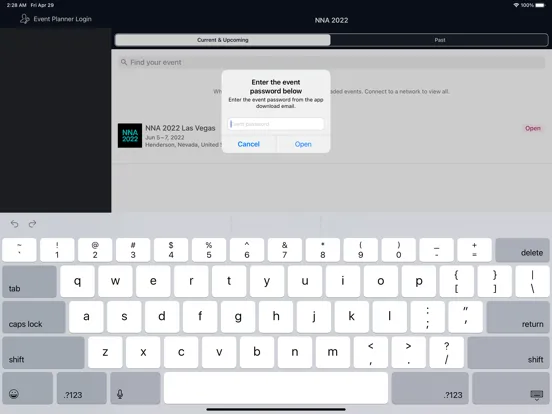Tap the letter s key

point(124,317)
